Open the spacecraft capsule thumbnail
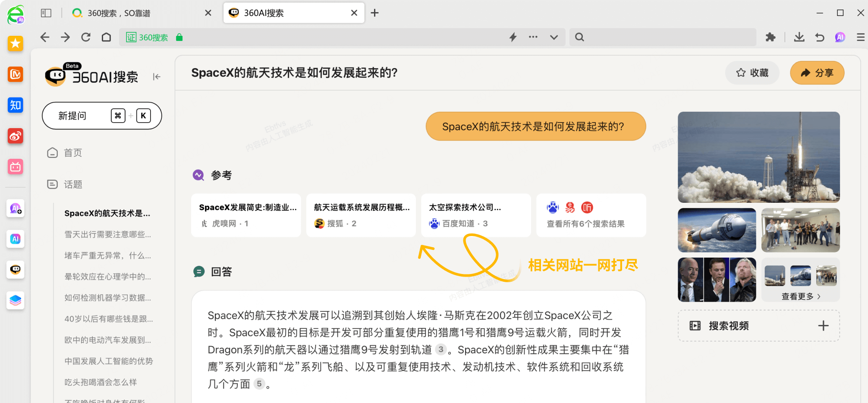This screenshot has height=403, width=868. [x=717, y=230]
